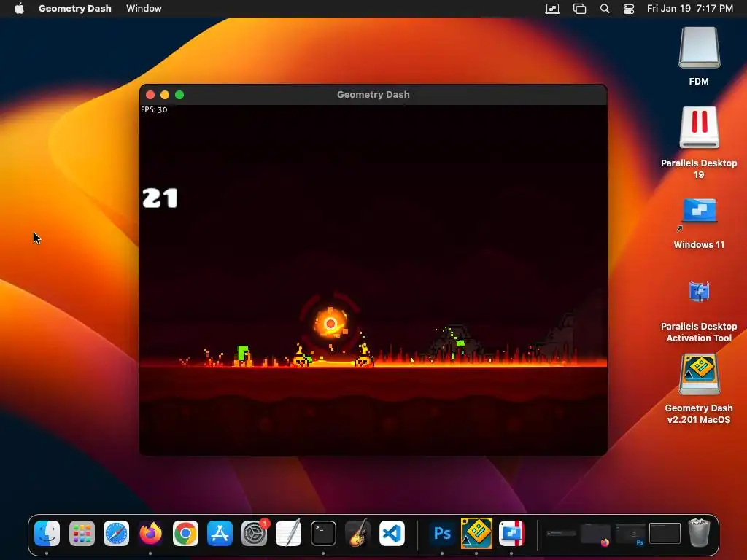This screenshot has height=560, width=747.
Task: Click the FPS: 30 counter text
Action: click(154, 109)
